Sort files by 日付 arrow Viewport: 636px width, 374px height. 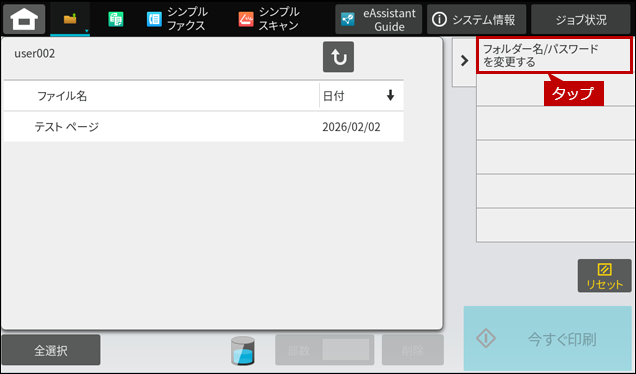click(390, 95)
